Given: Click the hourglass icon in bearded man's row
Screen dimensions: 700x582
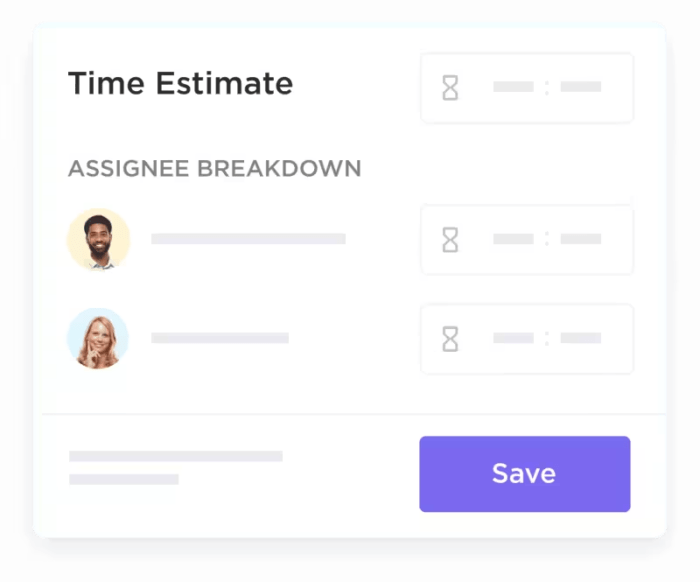Looking at the screenshot, I should (450, 240).
